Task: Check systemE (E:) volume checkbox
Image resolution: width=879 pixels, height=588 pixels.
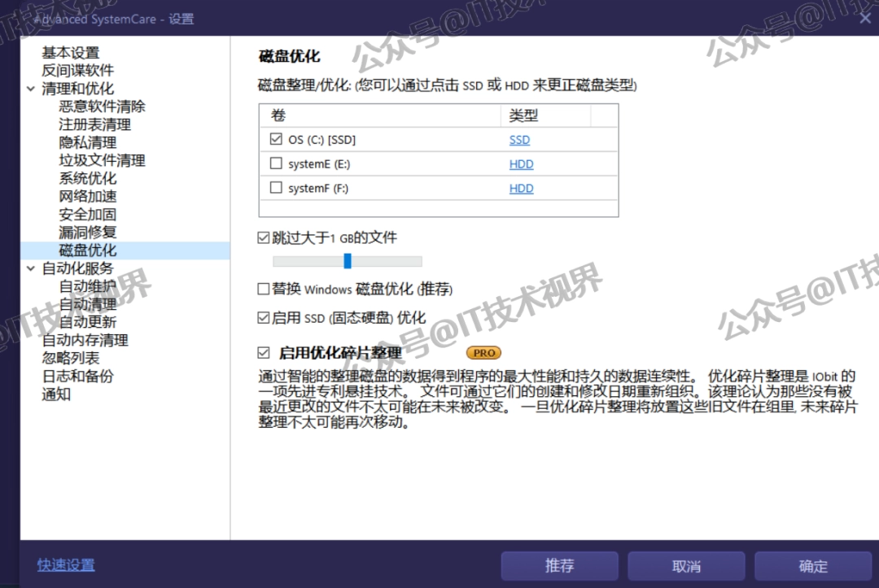Action: tap(276, 163)
